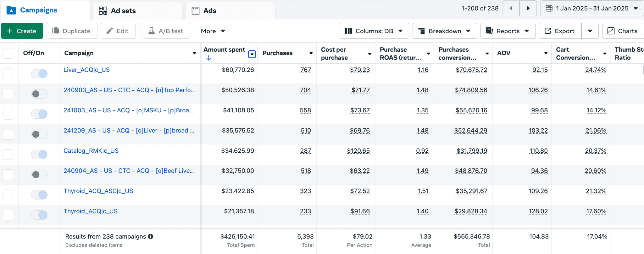644x254 pixels.
Task: Go to next page arrow
Action: (x=528, y=8)
